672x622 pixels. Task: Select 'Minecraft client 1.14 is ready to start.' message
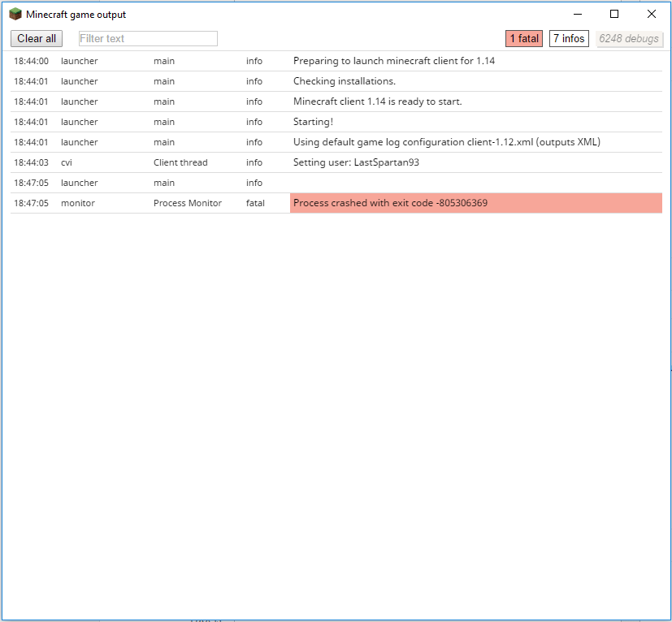[x=378, y=102]
